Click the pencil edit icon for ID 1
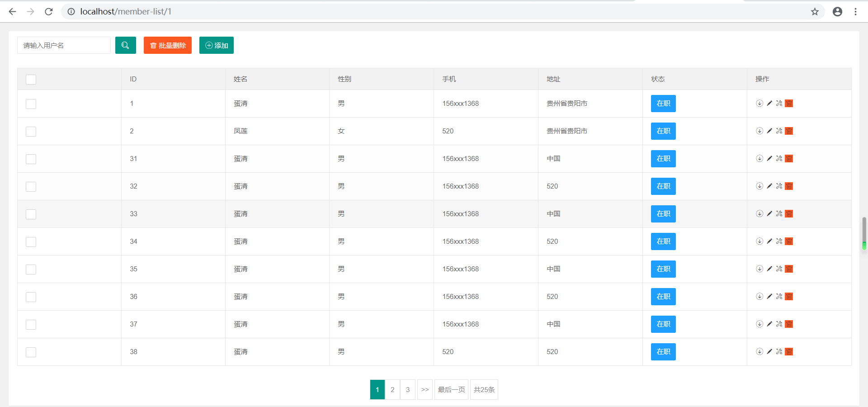Screen dimensions: 868x407 [x=769, y=103]
